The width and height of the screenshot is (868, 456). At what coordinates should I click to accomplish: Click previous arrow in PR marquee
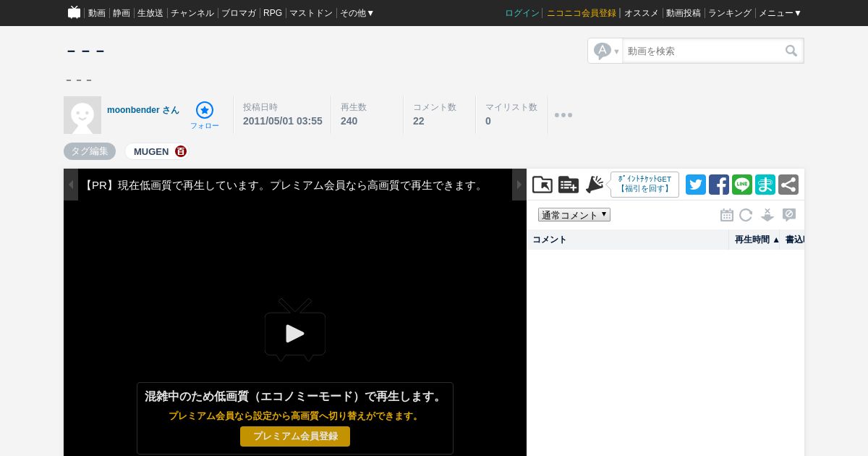coord(71,185)
